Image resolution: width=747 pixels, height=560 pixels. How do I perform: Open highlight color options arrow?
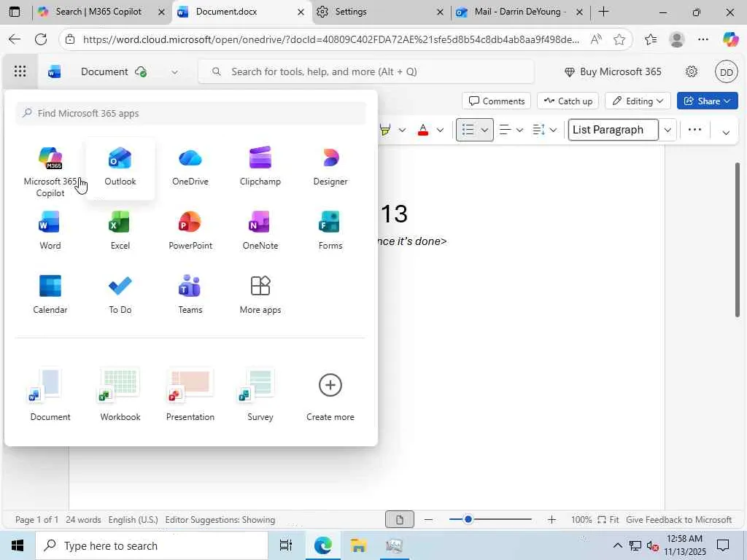[x=402, y=130]
